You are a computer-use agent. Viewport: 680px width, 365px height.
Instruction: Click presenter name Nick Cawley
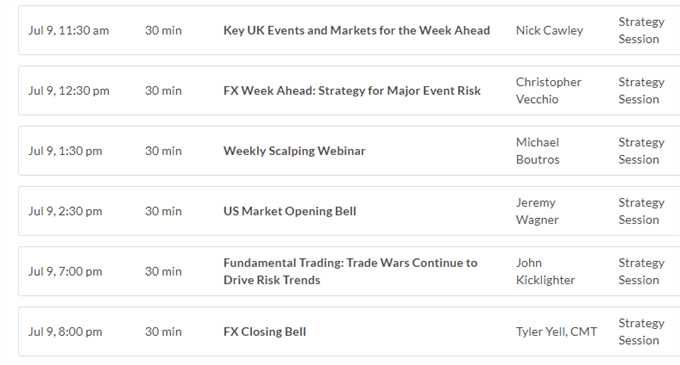click(x=549, y=30)
